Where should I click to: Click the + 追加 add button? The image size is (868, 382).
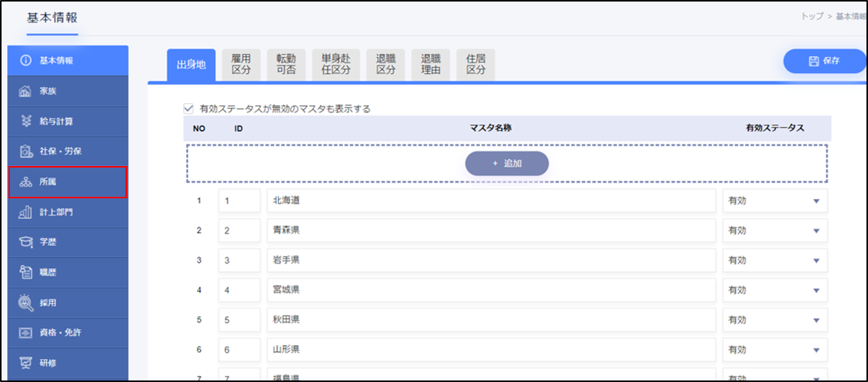506,164
